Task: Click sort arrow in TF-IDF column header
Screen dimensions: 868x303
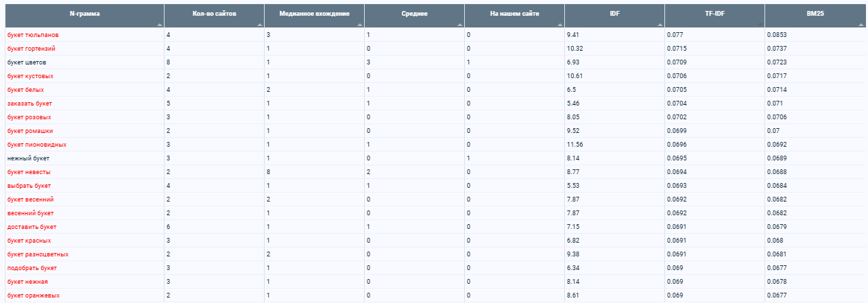Action: tap(760, 25)
